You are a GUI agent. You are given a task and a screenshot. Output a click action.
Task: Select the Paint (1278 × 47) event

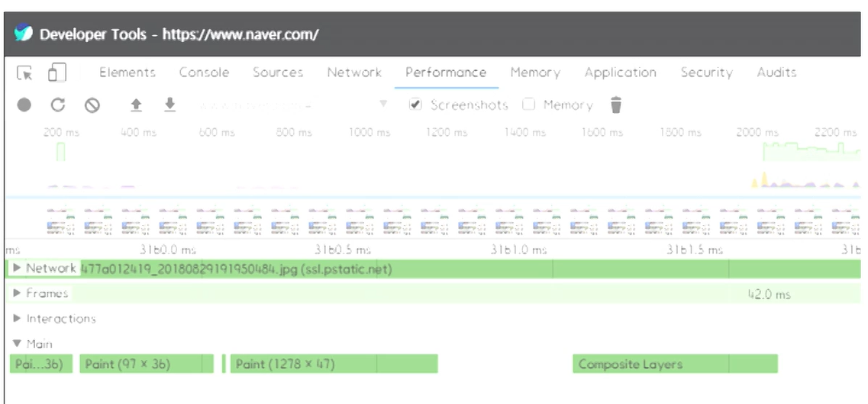[x=334, y=364]
